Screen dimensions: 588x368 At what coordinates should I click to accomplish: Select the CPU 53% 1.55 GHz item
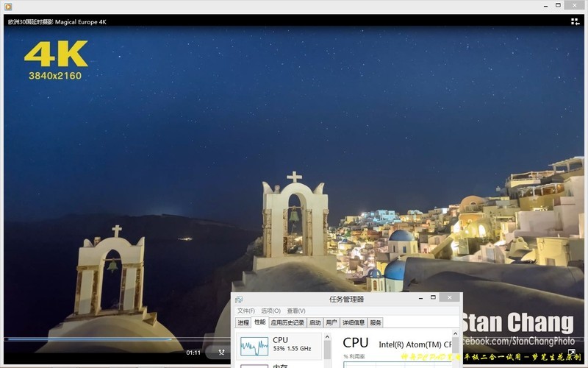coord(280,345)
